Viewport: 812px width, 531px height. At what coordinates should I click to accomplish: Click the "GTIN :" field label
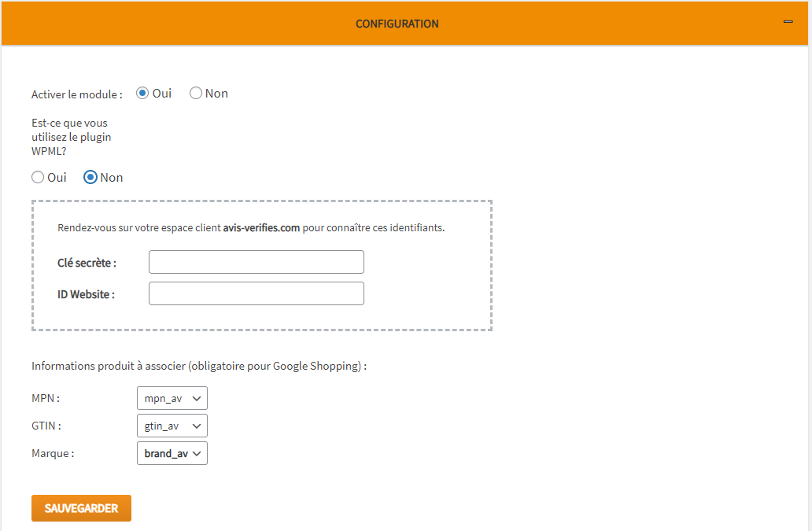pyautogui.click(x=46, y=426)
